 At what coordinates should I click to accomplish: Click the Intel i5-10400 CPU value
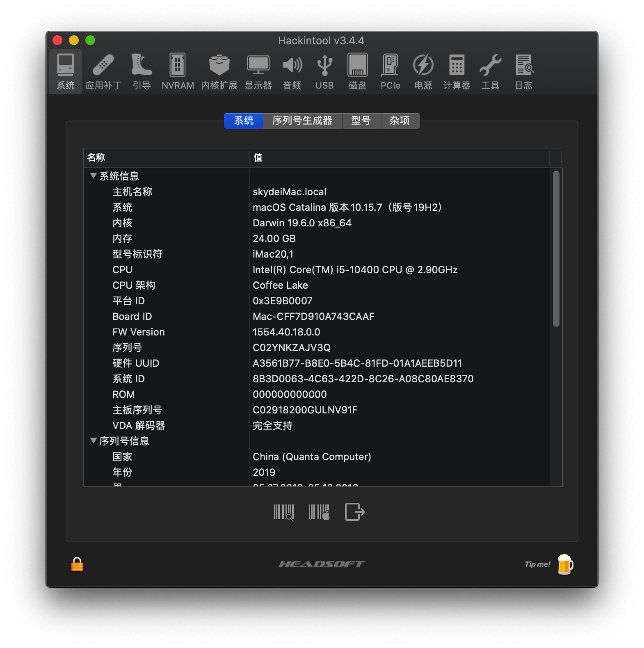(355, 269)
